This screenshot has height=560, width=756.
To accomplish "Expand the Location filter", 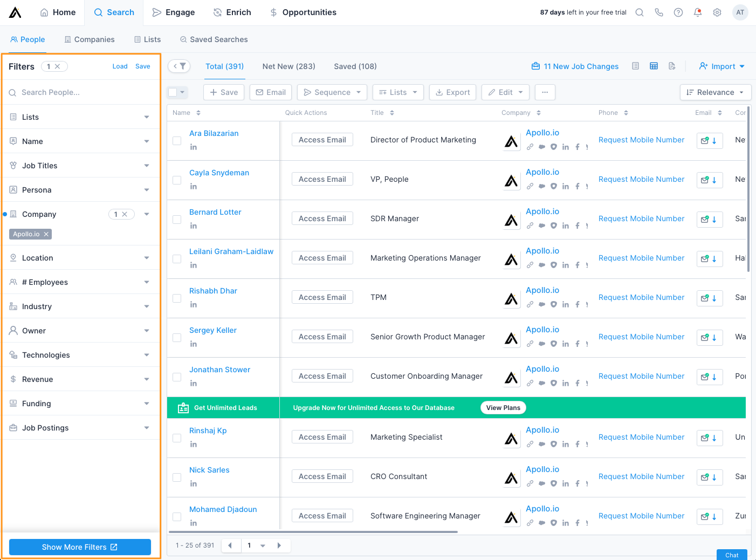I will pos(80,258).
